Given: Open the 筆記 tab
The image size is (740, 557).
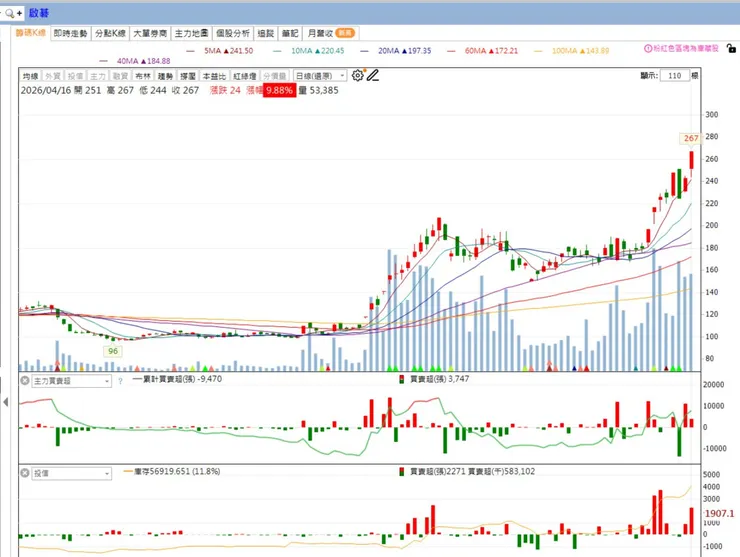Looking at the screenshot, I should (290, 33).
